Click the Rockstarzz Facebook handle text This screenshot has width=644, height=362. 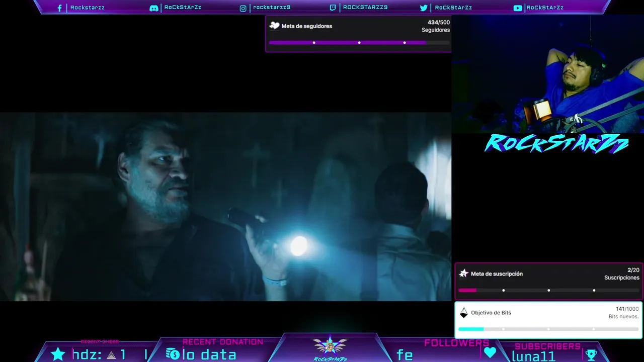(x=88, y=8)
